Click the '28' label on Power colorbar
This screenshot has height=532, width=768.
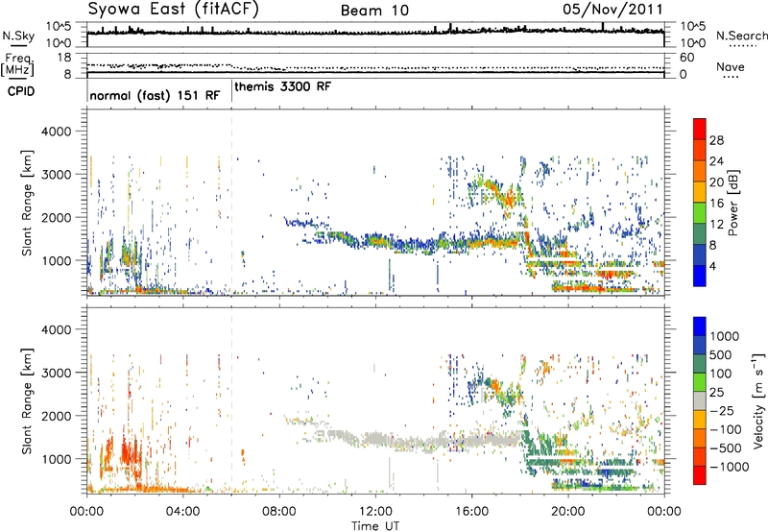pyautogui.click(x=716, y=140)
